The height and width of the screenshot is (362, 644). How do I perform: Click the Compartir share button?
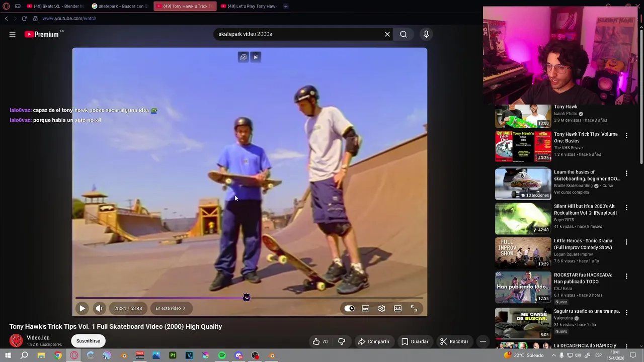click(x=374, y=341)
